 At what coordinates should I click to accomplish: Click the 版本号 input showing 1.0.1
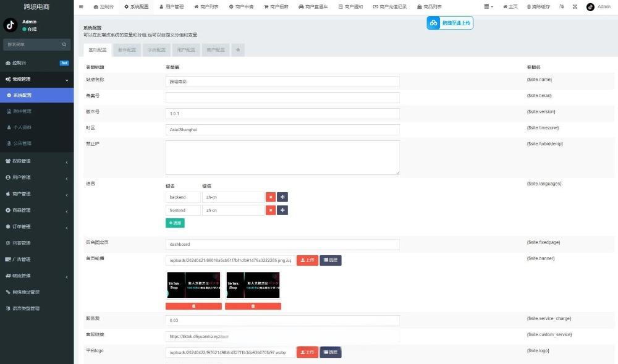click(282, 114)
